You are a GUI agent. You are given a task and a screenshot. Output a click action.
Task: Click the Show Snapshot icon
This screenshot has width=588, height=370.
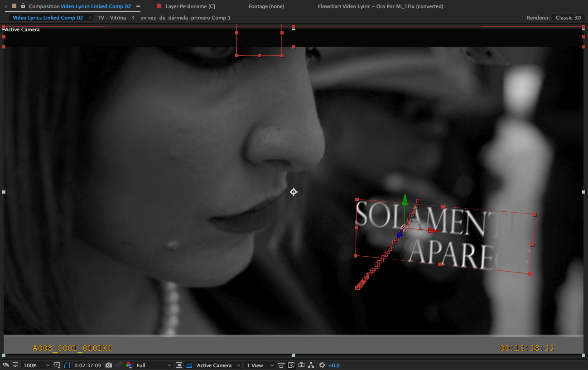(x=119, y=365)
